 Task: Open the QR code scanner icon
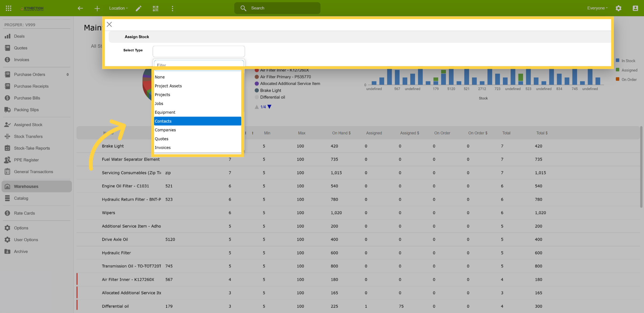click(x=155, y=8)
